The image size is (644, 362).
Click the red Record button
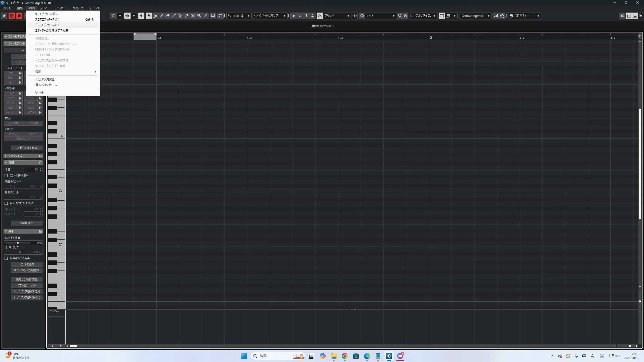(x=19, y=16)
